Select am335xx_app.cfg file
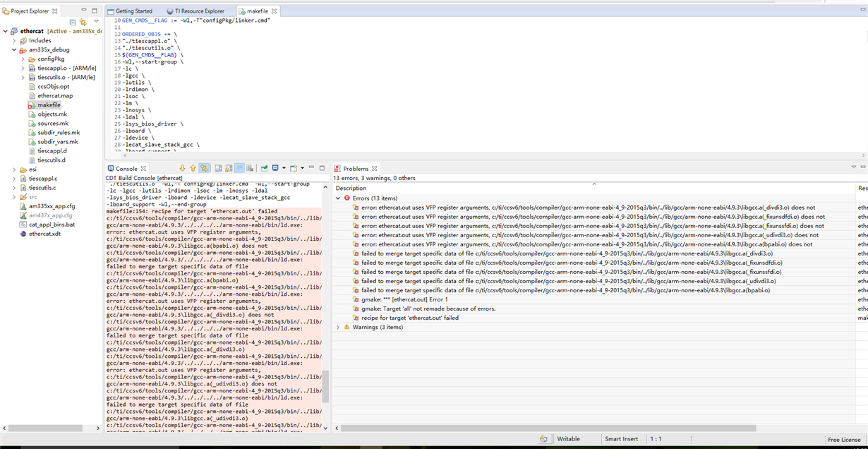The image size is (868, 449). coord(52,206)
